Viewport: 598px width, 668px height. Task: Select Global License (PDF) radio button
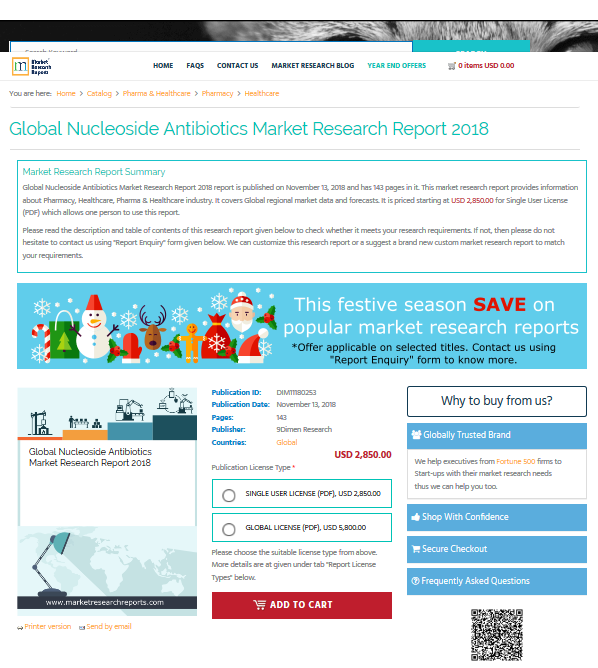pos(229,529)
